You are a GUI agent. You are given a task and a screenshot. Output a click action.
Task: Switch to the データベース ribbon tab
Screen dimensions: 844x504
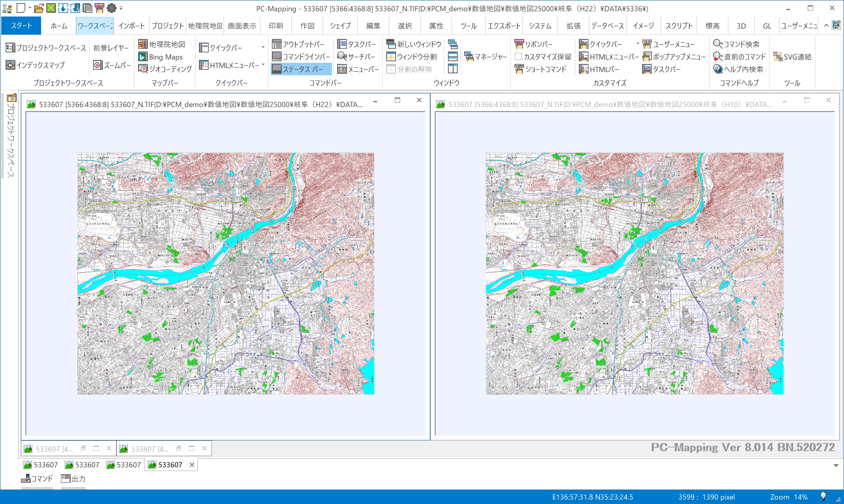click(x=608, y=26)
